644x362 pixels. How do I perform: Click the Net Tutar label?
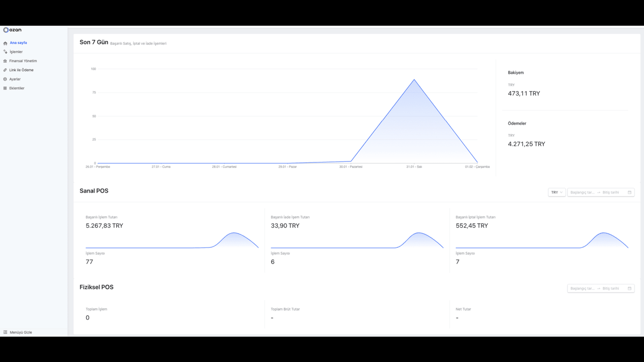coord(463,309)
